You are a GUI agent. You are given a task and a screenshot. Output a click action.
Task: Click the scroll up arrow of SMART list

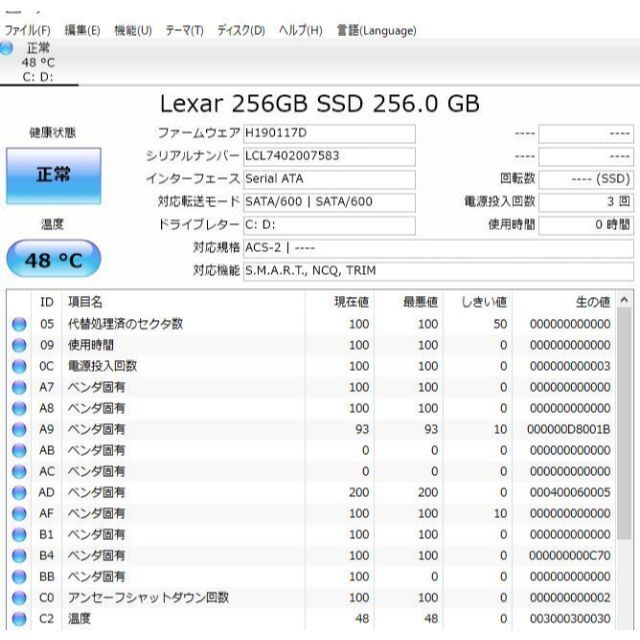coord(624,300)
